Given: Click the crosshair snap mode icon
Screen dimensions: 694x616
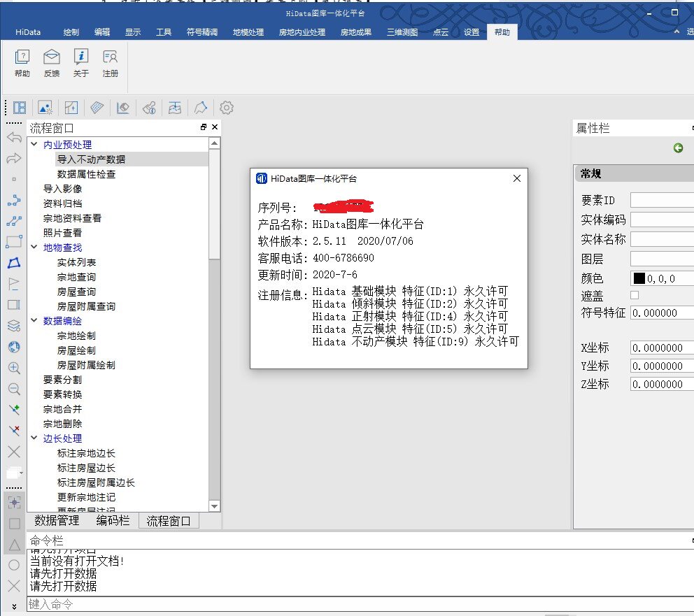Looking at the screenshot, I should tap(14, 503).
